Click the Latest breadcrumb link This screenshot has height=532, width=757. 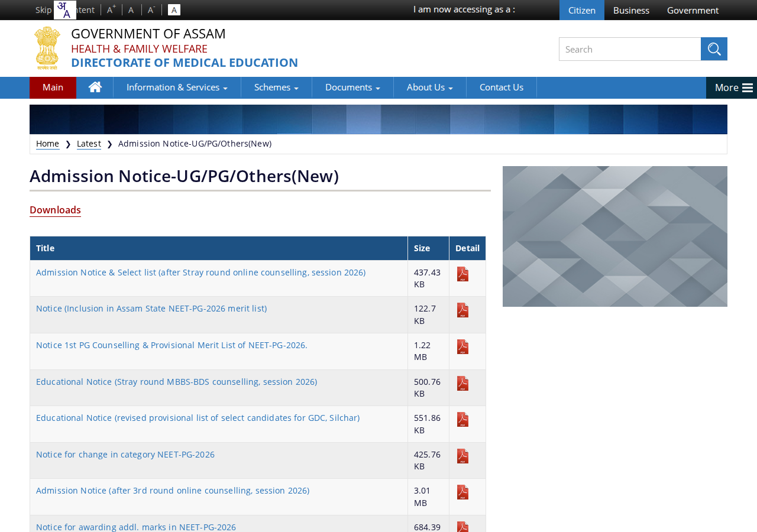(x=89, y=144)
